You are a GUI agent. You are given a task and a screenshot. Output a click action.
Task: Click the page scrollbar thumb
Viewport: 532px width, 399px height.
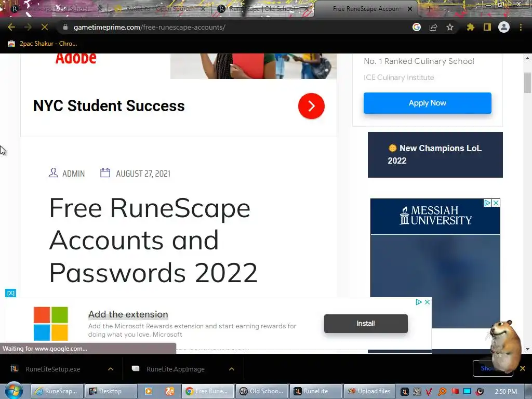coord(527,83)
